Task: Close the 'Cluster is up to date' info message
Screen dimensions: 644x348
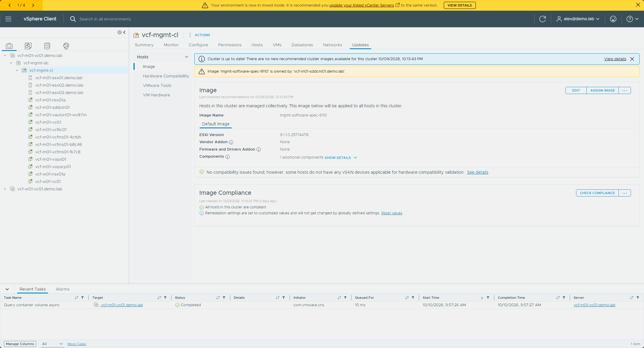Action: tap(632, 59)
